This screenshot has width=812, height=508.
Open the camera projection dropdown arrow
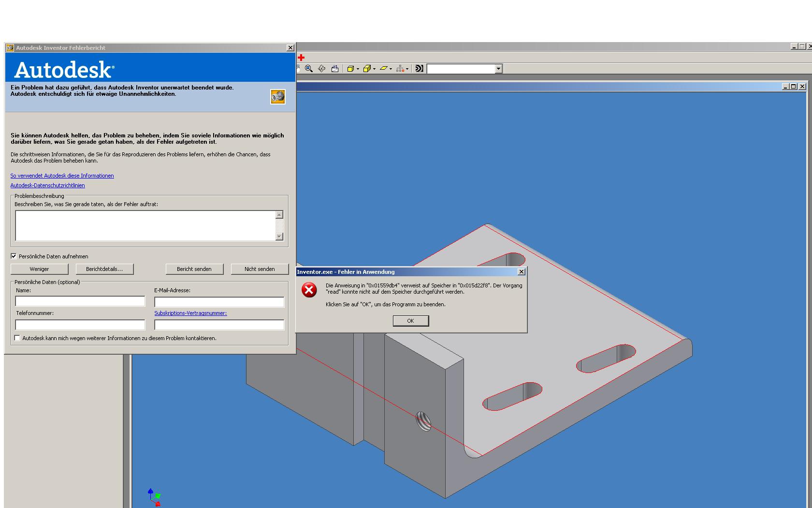[374, 69]
